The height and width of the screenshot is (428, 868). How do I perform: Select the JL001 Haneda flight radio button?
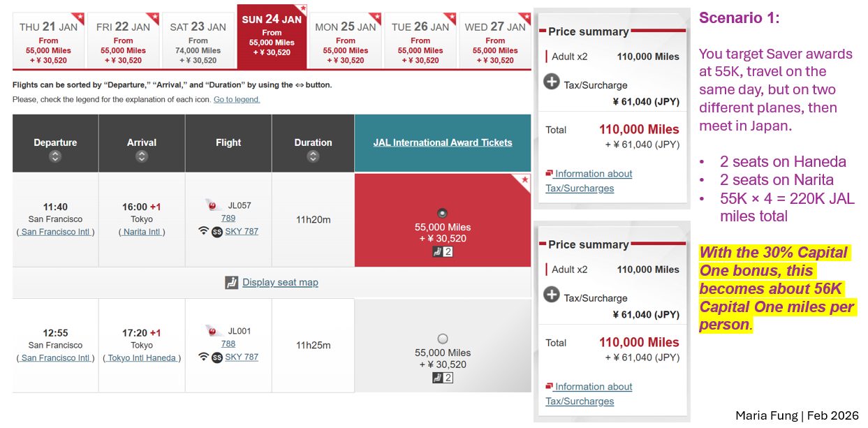[x=442, y=339]
